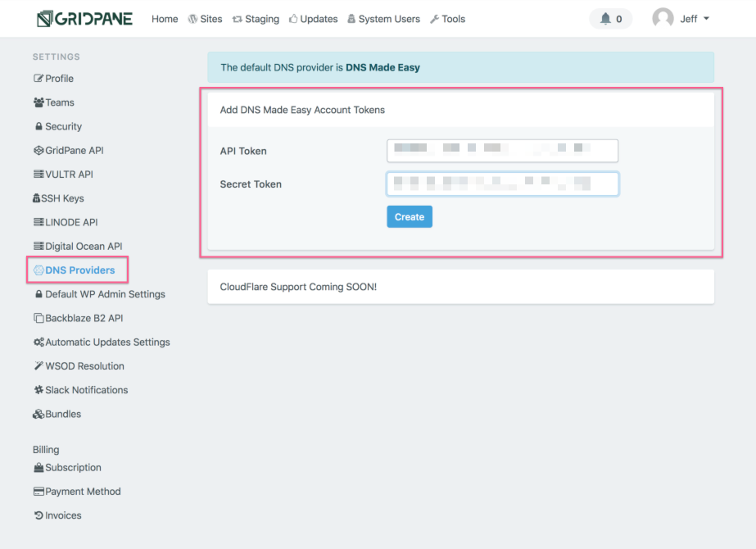756x549 pixels.
Task: Click the System Users person icon
Action: [x=351, y=19]
